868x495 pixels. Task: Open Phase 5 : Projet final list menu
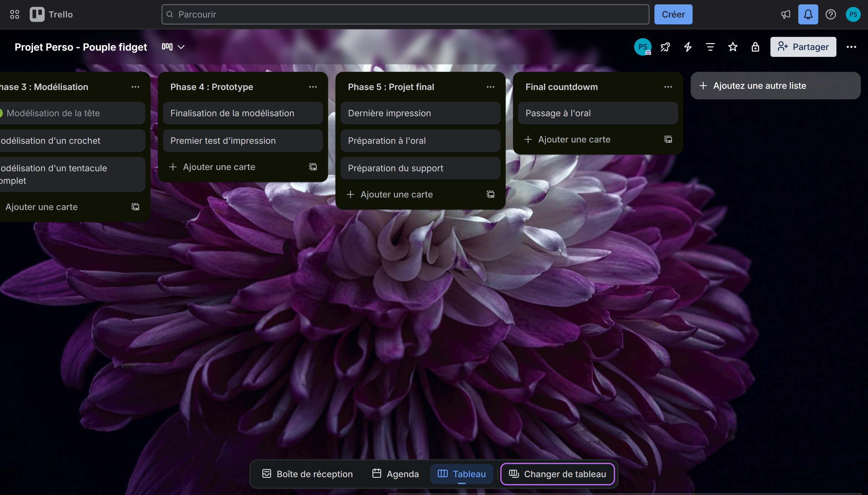coord(490,87)
